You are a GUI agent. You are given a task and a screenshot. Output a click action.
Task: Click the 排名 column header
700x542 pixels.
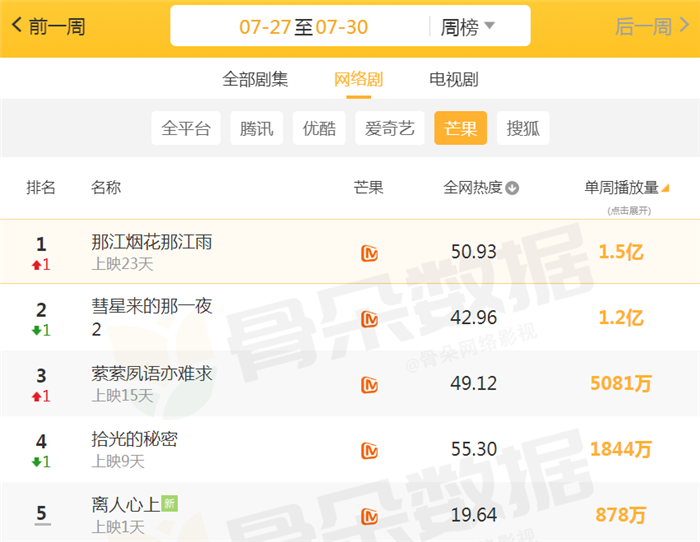point(41,188)
